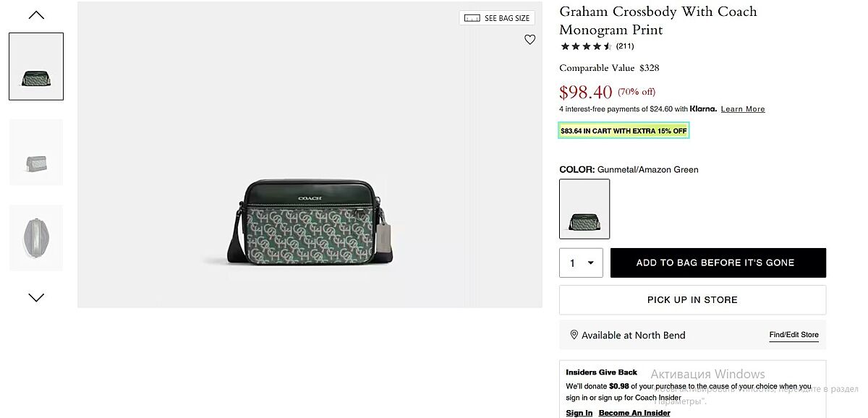
Task: Click the Klarna logo
Action: click(703, 108)
